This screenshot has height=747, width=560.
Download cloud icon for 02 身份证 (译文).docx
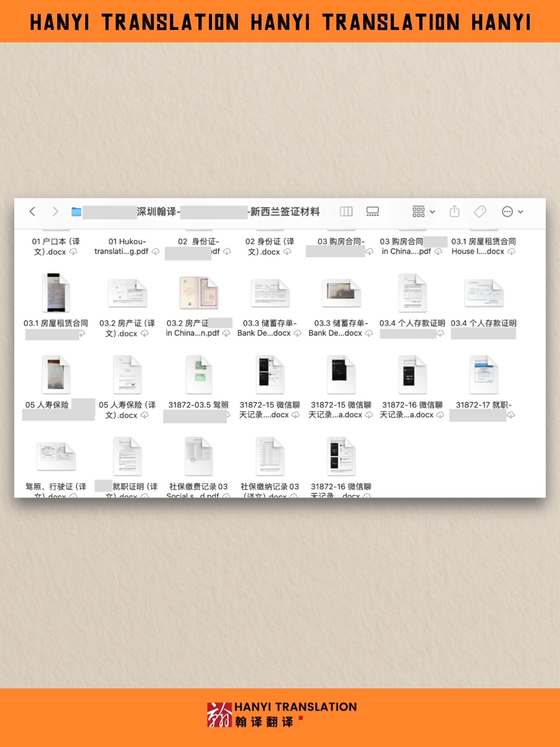click(287, 252)
